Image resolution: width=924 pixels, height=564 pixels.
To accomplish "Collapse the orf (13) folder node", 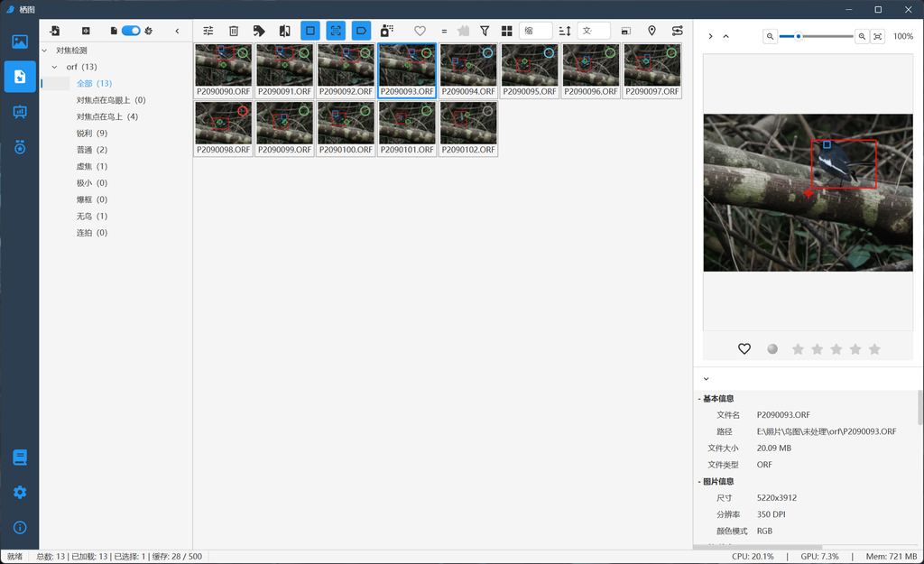I will tap(55, 67).
